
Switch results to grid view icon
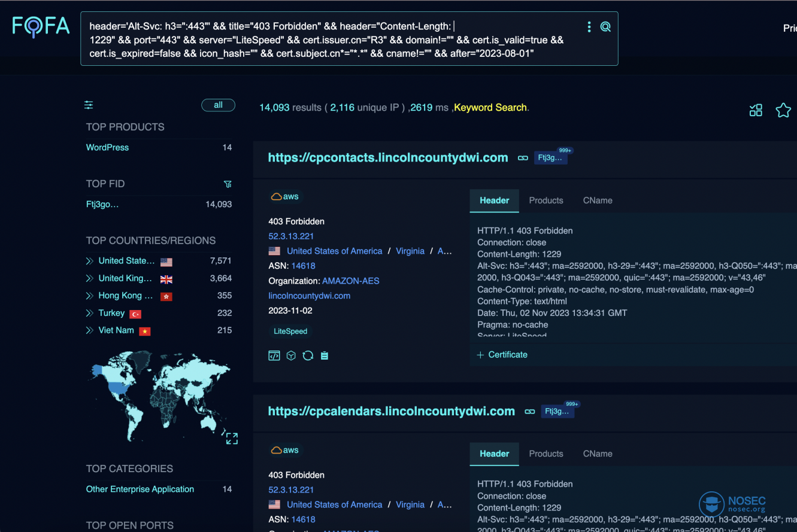(756, 110)
